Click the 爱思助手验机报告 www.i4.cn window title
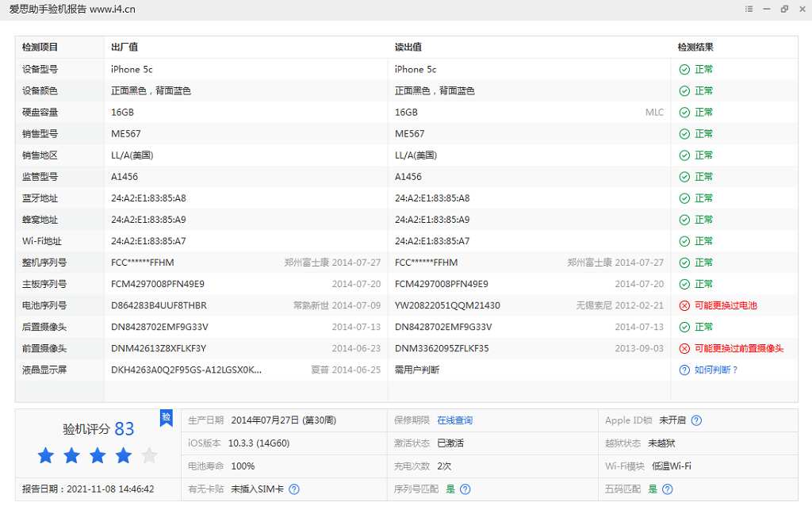 coord(72,10)
